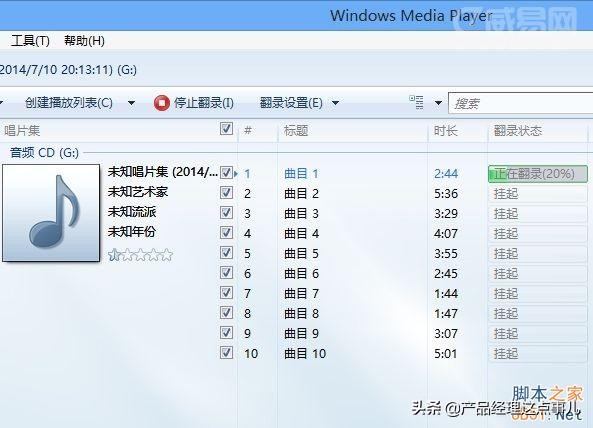Click the 正在翻录(20%) progress bar

538,174
